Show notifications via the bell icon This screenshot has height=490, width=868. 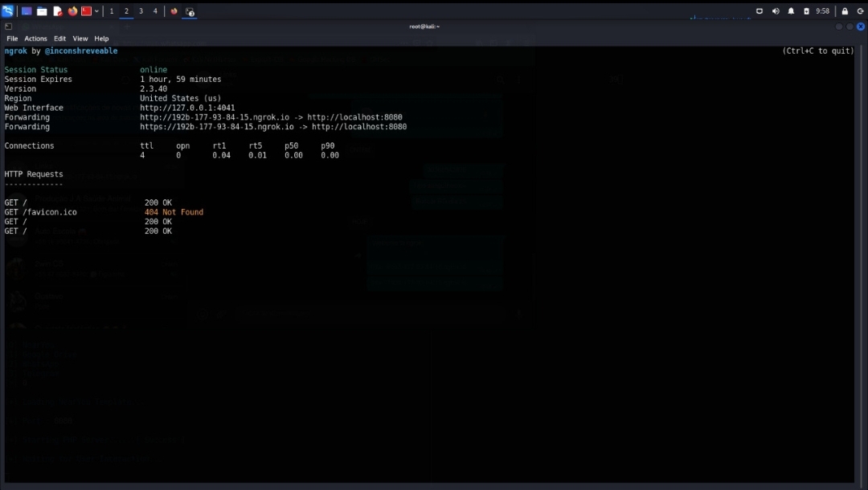pos(791,11)
